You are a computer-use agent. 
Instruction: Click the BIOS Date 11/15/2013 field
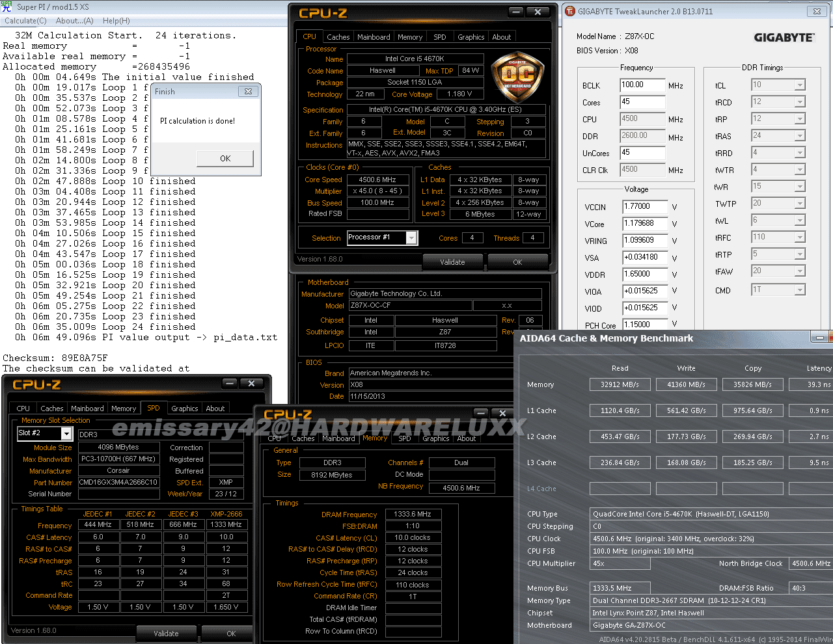point(432,396)
